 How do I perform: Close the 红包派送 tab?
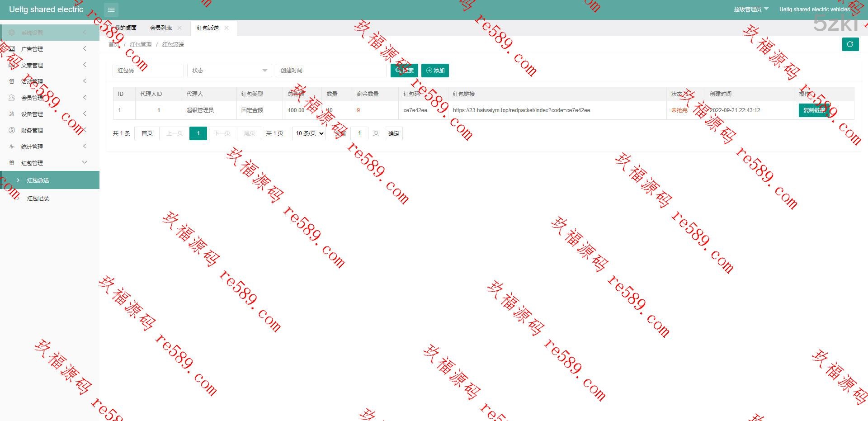[226, 28]
